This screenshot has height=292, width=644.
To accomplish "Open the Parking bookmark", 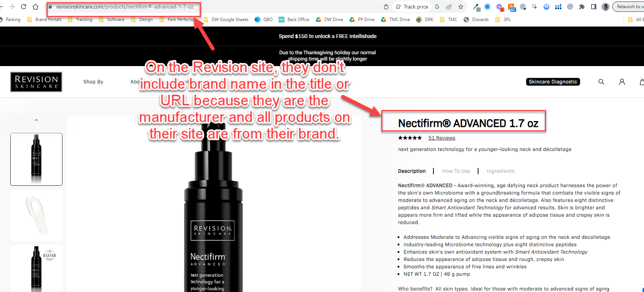I will [x=11, y=20].
